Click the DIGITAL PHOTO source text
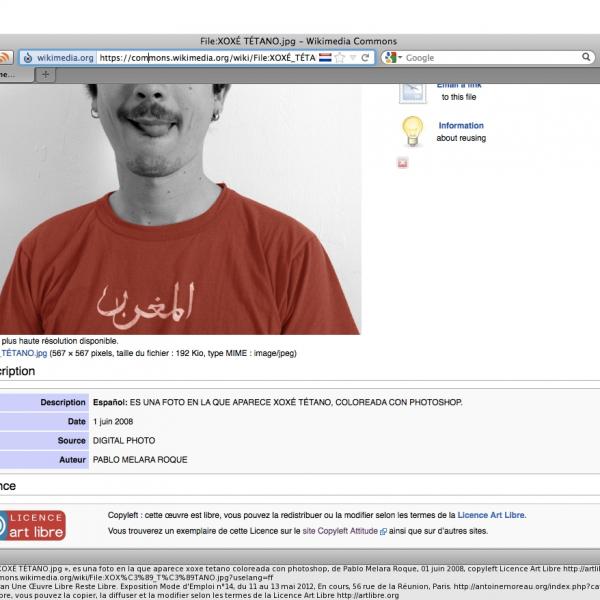Viewport: 600px width, 600px height. (x=124, y=440)
